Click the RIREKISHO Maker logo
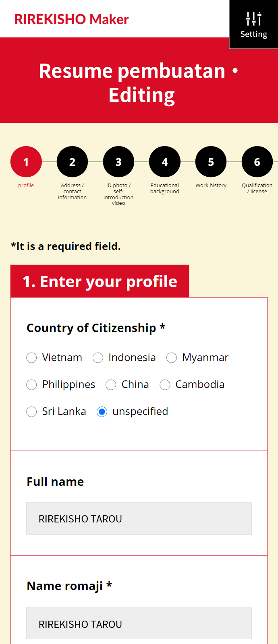Image resolution: width=278 pixels, height=644 pixels. pos(71,19)
